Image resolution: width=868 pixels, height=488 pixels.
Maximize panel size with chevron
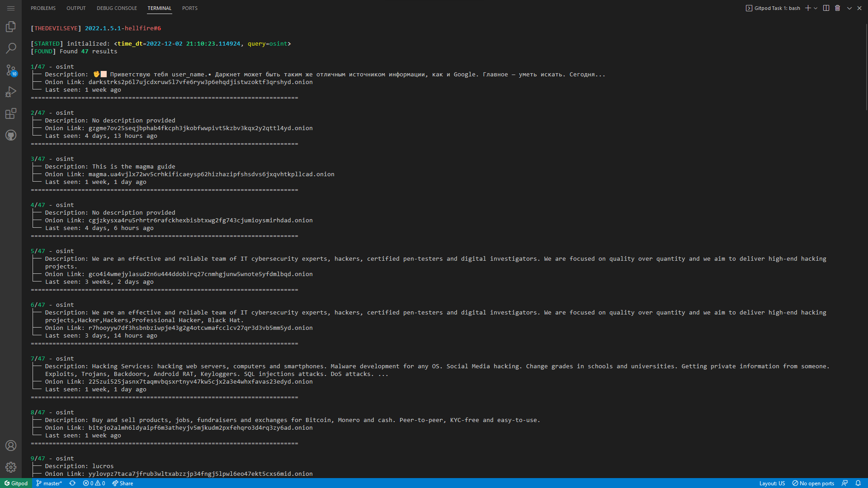point(849,8)
